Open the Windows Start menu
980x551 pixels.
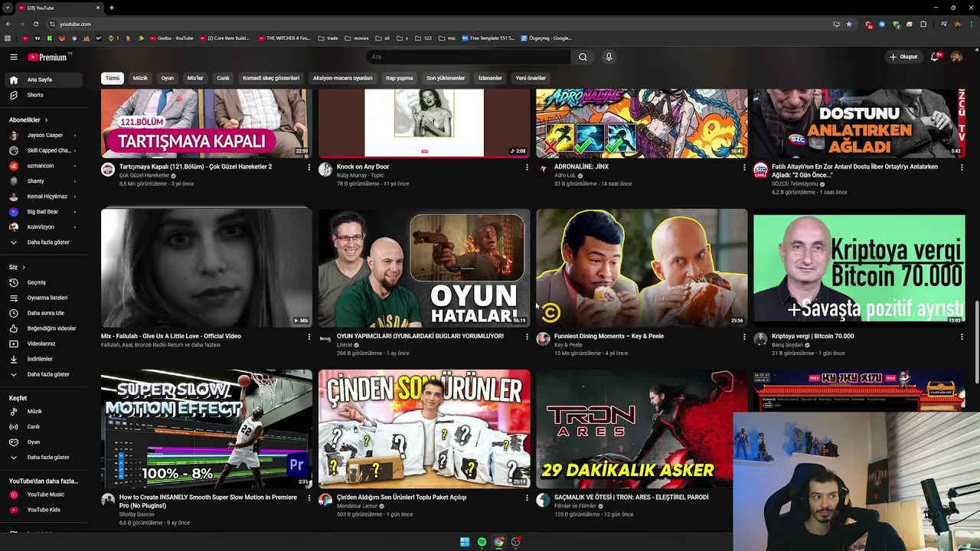[x=465, y=542]
